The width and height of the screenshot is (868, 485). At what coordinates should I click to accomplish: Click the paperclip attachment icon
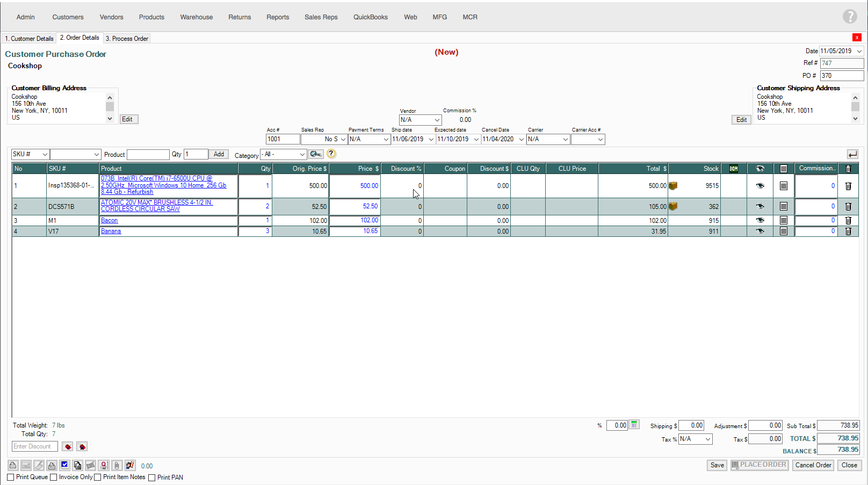(x=117, y=466)
